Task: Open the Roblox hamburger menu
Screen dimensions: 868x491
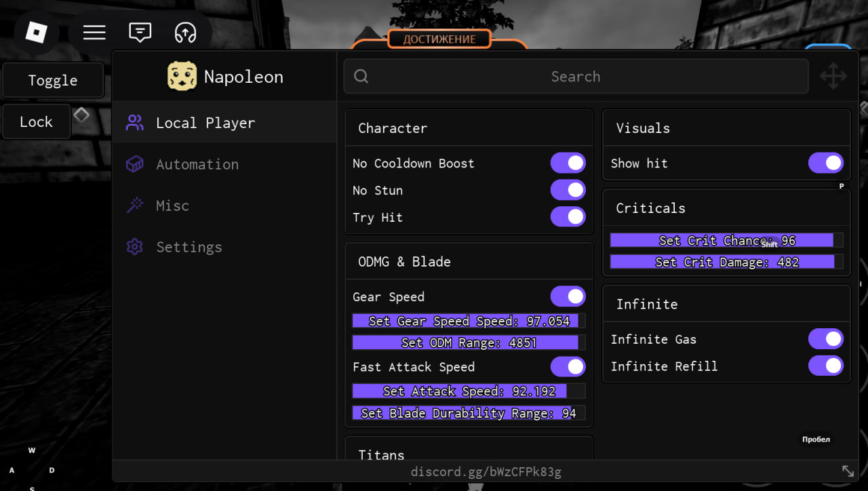Action: click(94, 33)
